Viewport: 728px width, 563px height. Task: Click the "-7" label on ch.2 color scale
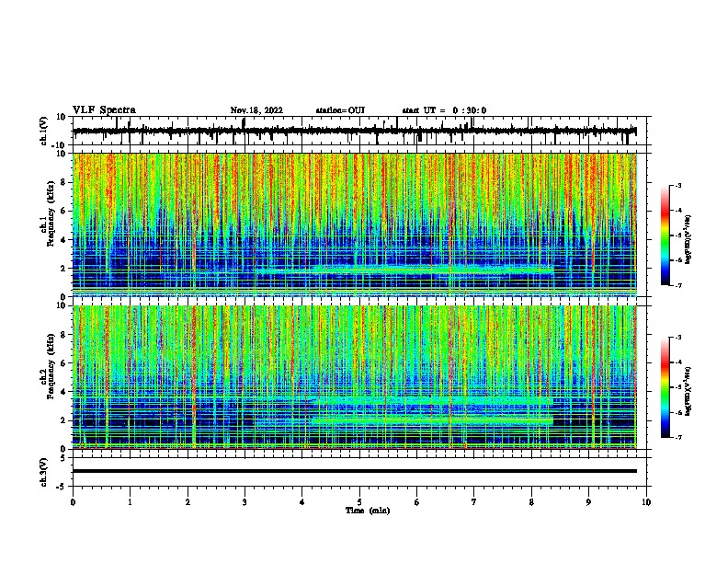pos(677,437)
